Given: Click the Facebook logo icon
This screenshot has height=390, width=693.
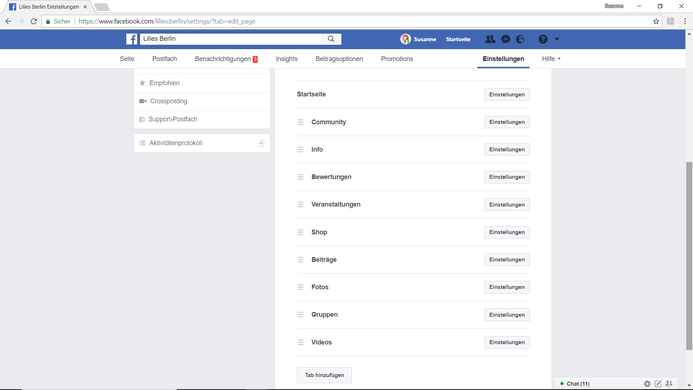Looking at the screenshot, I should (131, 39).
